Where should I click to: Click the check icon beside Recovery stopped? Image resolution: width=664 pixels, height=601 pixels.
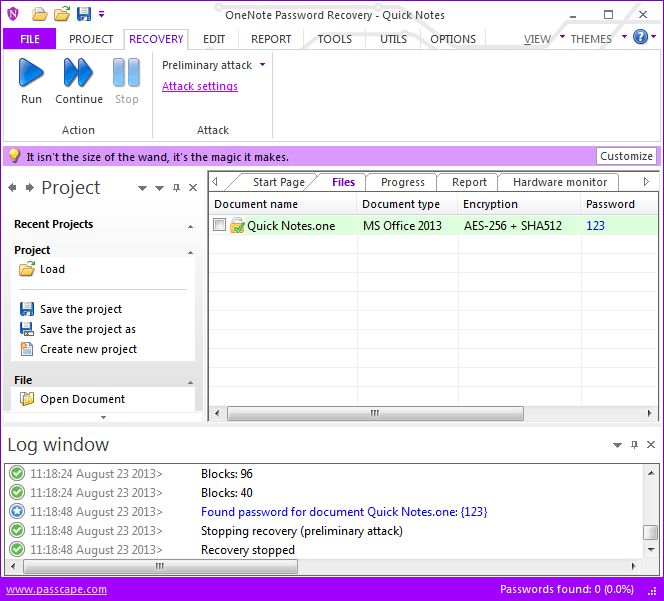coord(17,549)
